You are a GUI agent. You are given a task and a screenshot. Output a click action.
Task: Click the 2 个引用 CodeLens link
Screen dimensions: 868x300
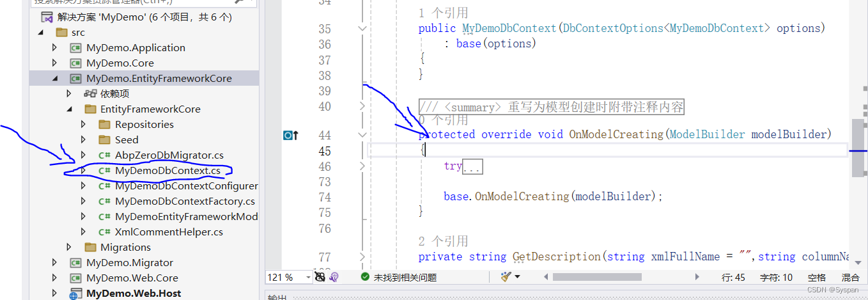pyautogui.click(x=444, y=241)
